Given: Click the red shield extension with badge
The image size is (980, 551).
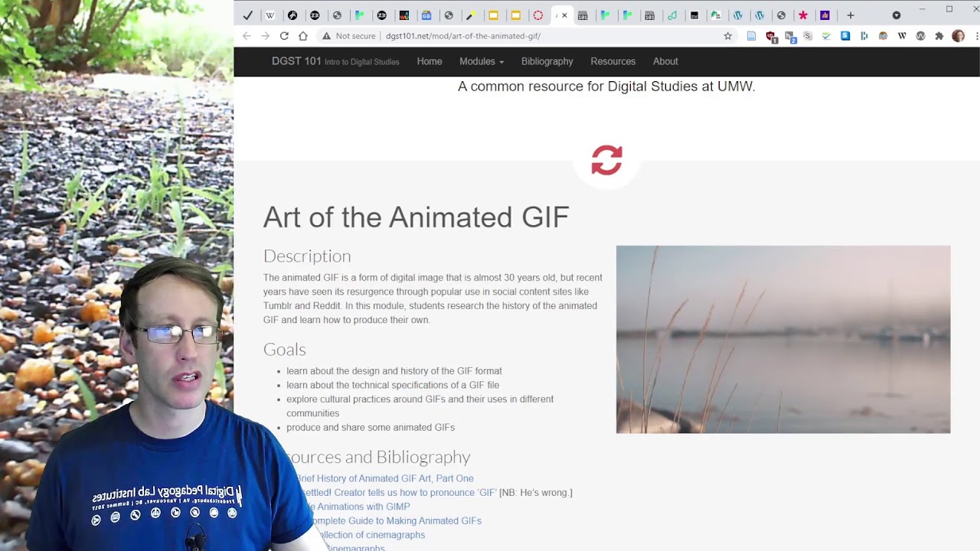Looking at the screenshot, I should tap(771, 36).
